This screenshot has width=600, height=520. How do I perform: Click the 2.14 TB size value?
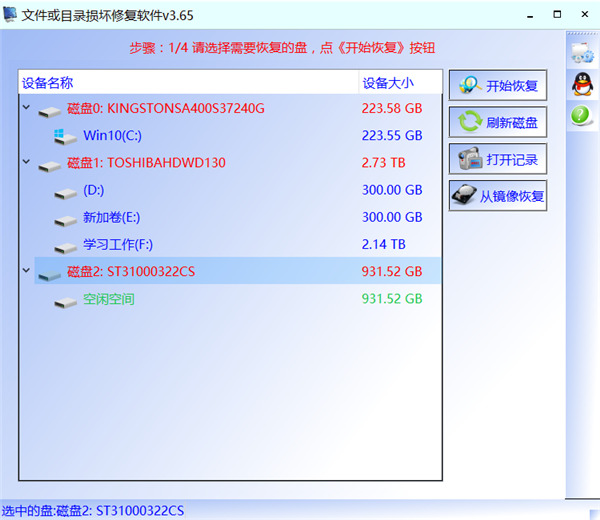point(383,244)
